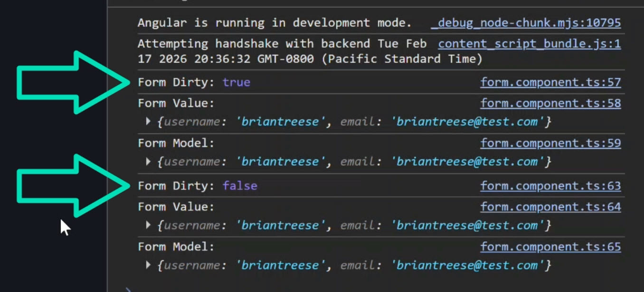Screen dimensions: 644x292
Task: Expand the Form Value object under Form Dirty false
Action: 148,225
